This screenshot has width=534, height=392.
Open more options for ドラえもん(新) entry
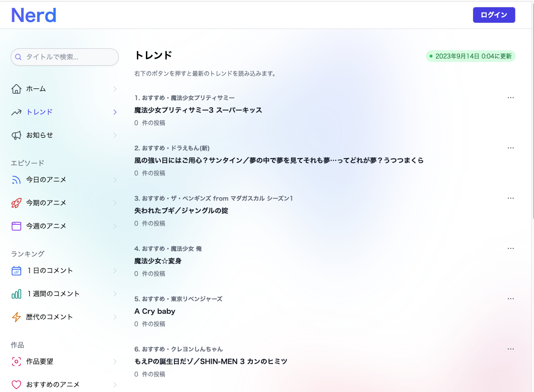[x=510, y=148]
